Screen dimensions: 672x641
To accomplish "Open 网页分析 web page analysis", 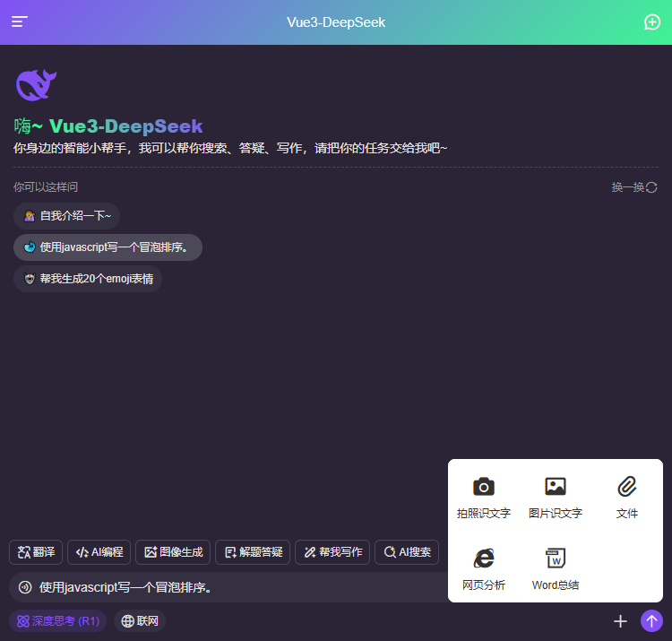I will (484, 569).
